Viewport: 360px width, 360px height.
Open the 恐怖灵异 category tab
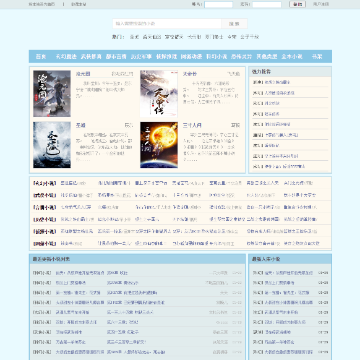pyautogui.click(x=242, y=57)
